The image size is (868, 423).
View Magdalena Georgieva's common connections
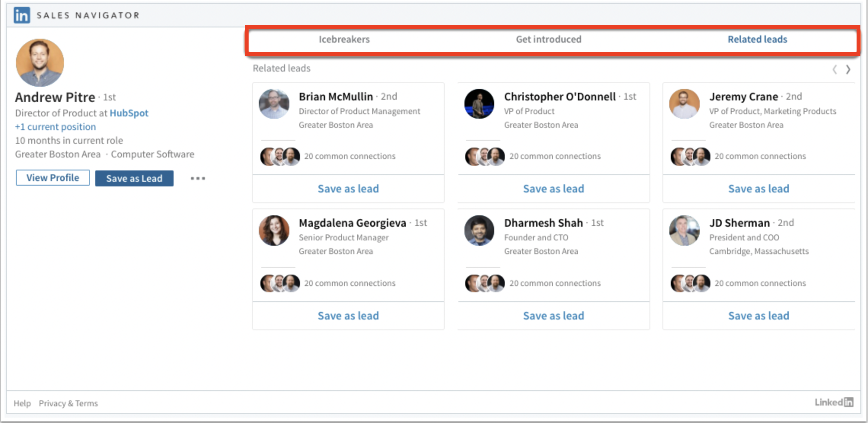[350, 283]
